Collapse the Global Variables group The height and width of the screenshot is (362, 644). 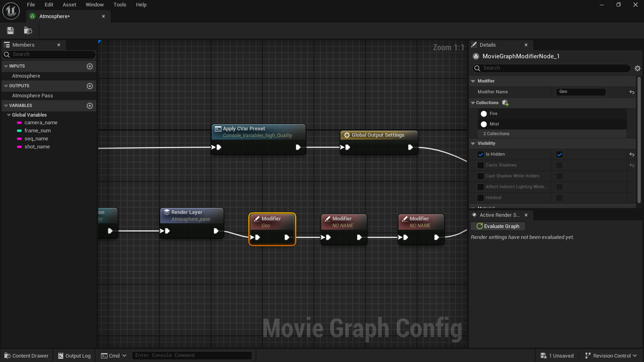tap(9, 115)
